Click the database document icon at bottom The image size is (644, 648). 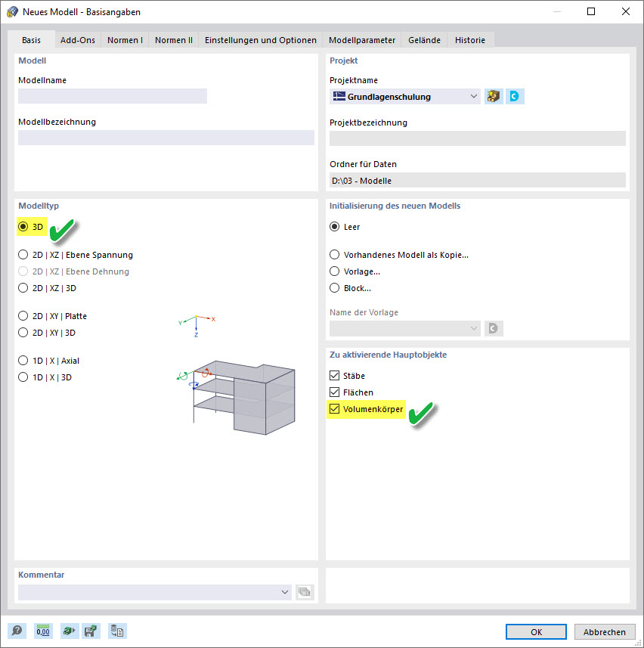(x=117, y=631)
